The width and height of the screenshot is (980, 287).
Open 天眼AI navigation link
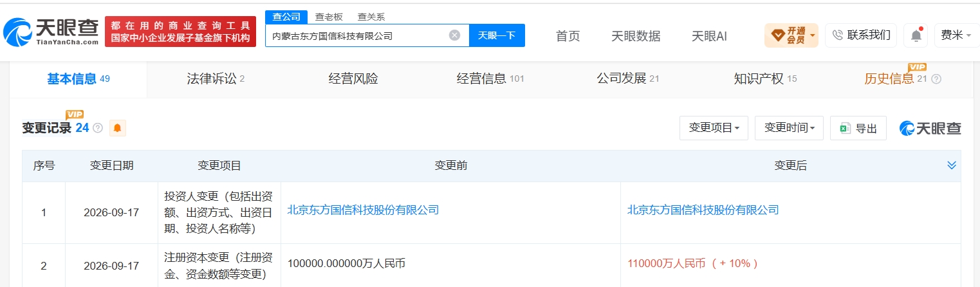[x=709, y=36]
